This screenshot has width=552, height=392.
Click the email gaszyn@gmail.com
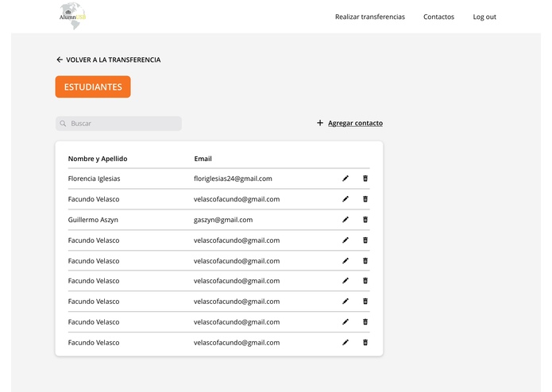tap(223, 220)
